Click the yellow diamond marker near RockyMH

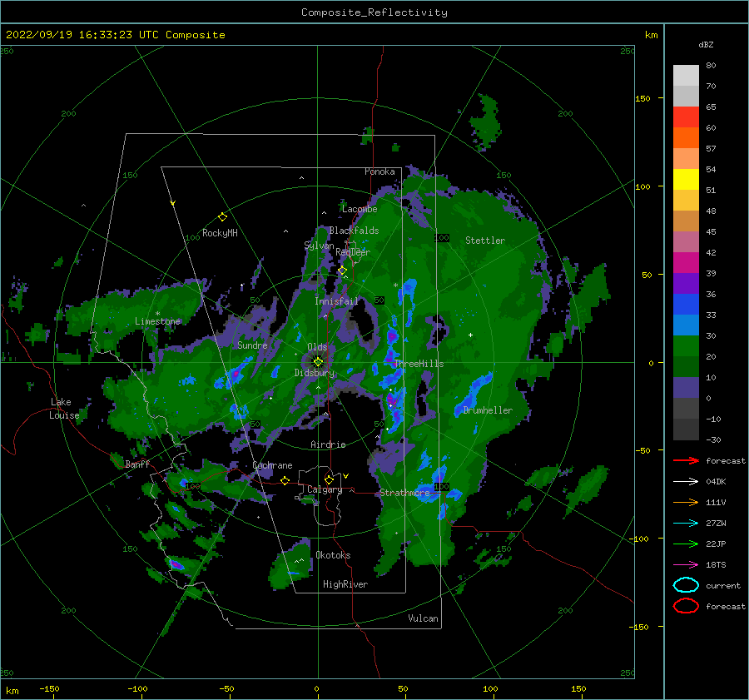[222, 217]
